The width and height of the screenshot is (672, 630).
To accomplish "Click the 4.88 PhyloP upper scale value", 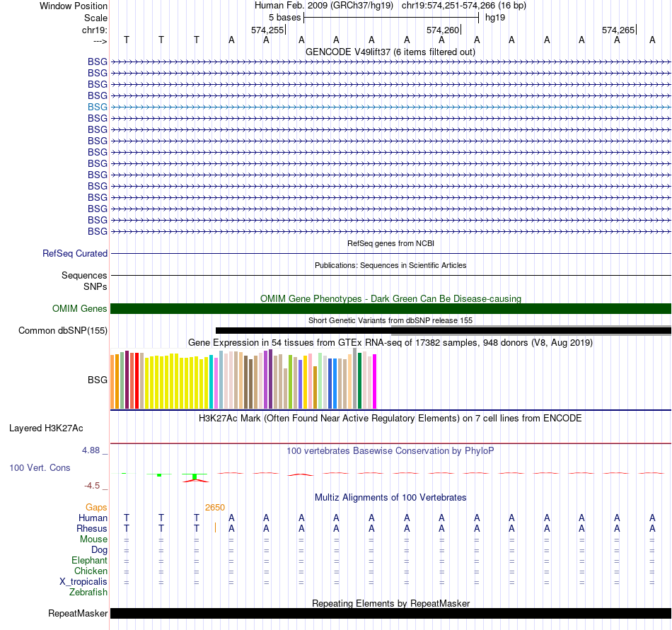I will click(91, 450).
